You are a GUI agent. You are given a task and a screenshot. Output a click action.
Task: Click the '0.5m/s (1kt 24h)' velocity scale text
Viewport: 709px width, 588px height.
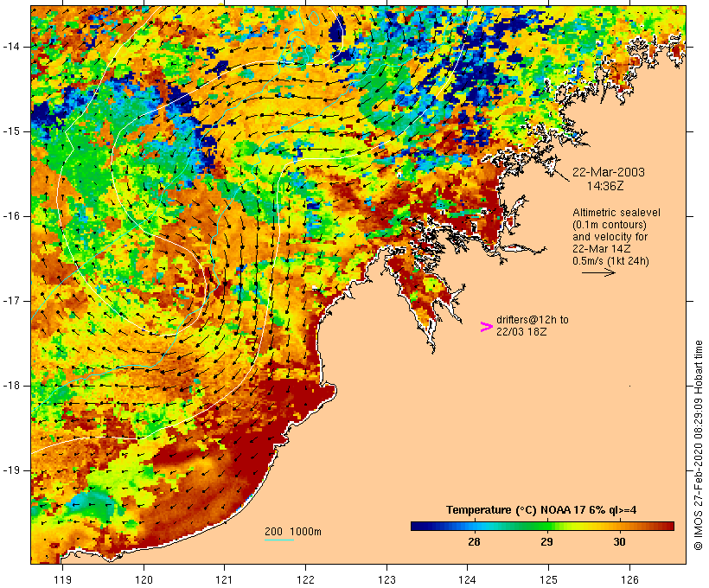tap(610, 261)
